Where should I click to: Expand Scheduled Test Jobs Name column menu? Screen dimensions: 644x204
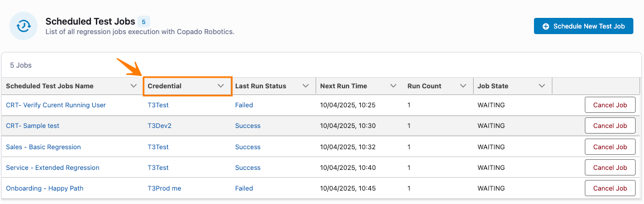[133, 86]
